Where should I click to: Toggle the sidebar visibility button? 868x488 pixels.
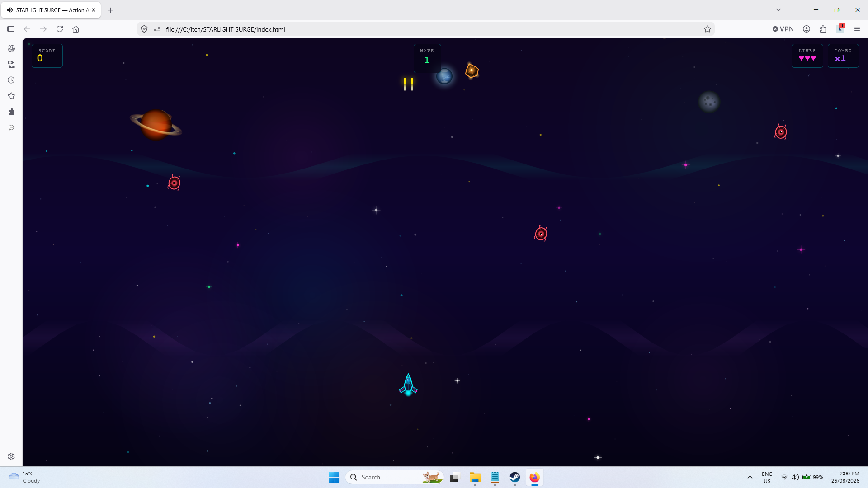tap(11, 29)
